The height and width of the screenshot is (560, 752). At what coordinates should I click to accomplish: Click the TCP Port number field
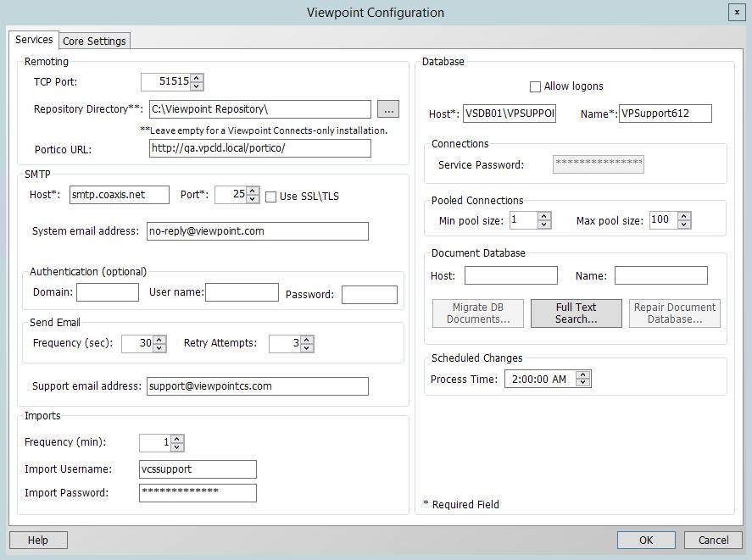click(166, 82)
